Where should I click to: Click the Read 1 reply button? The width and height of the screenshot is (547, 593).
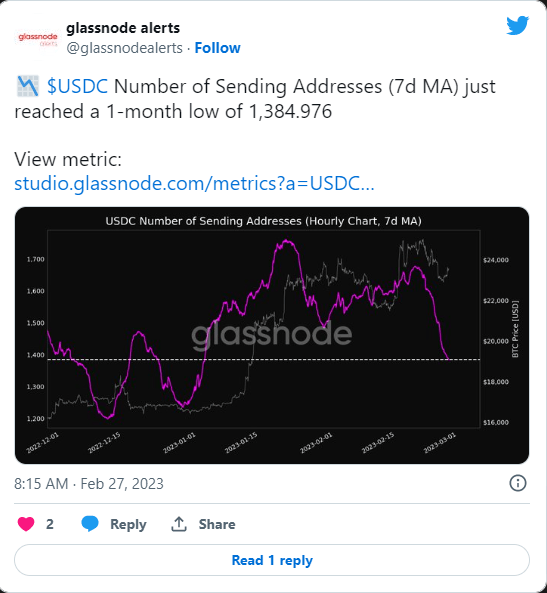pos(272,560)
